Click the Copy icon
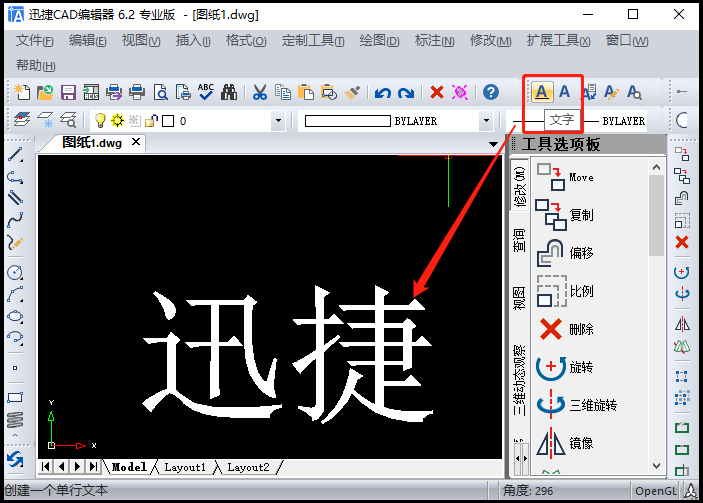703x503 pixels. click(283, 92)
